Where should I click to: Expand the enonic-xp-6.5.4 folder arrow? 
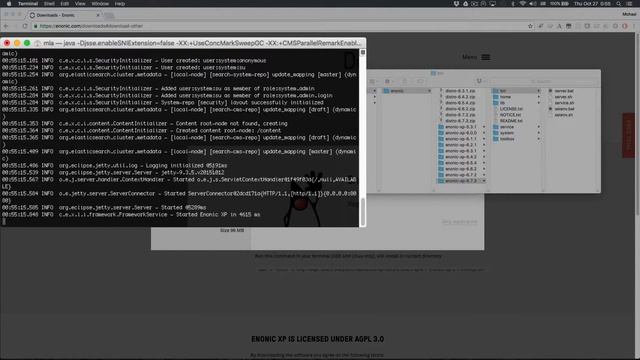point(484,163)
